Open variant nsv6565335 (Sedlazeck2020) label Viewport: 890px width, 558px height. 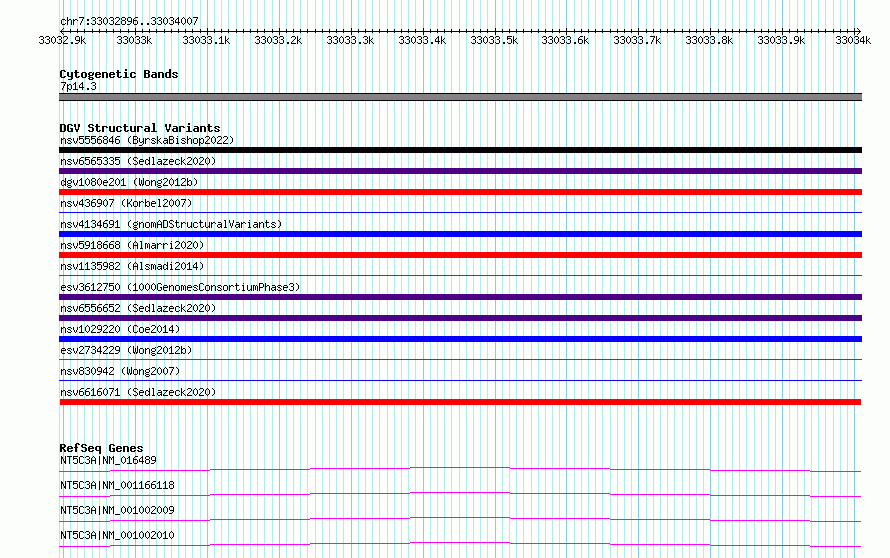coord(138,161)
